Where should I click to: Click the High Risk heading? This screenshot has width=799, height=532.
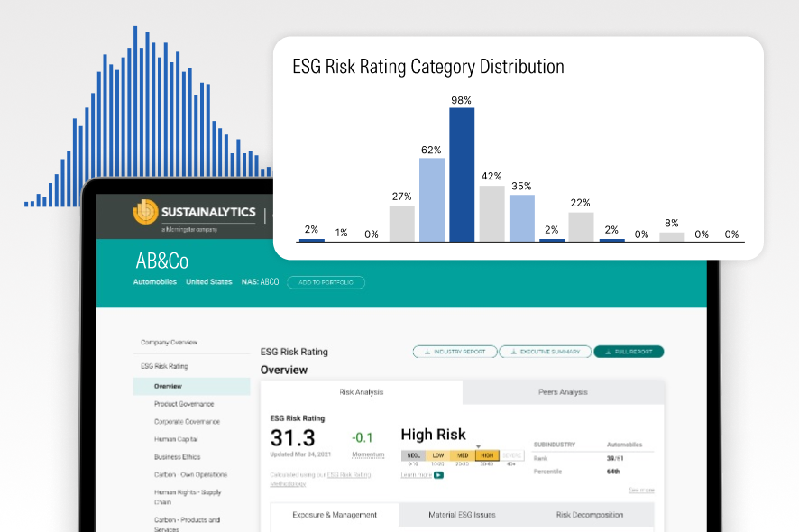pos(433,435)
